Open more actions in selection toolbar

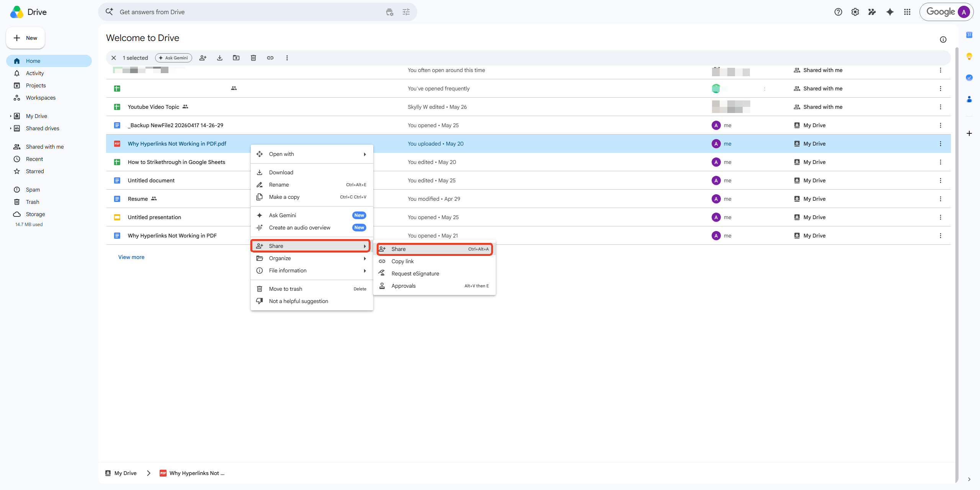click(x=287, y=58)
